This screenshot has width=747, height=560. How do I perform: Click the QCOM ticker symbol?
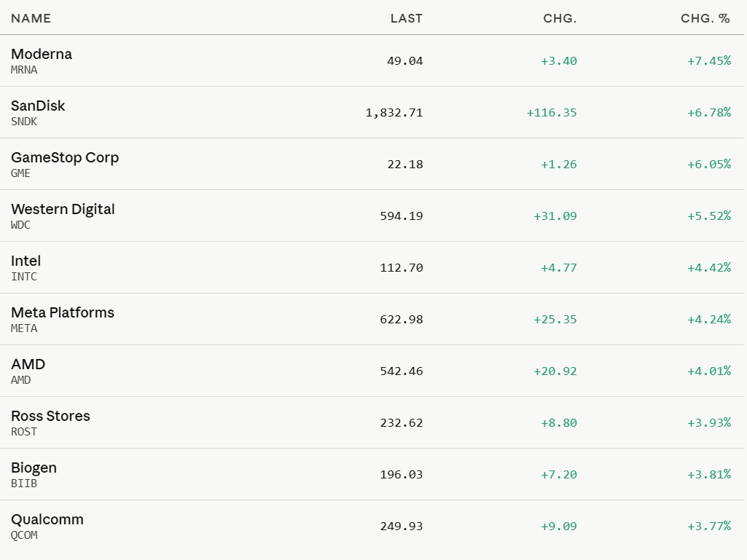pyautogui.click(x=24, y=535)
